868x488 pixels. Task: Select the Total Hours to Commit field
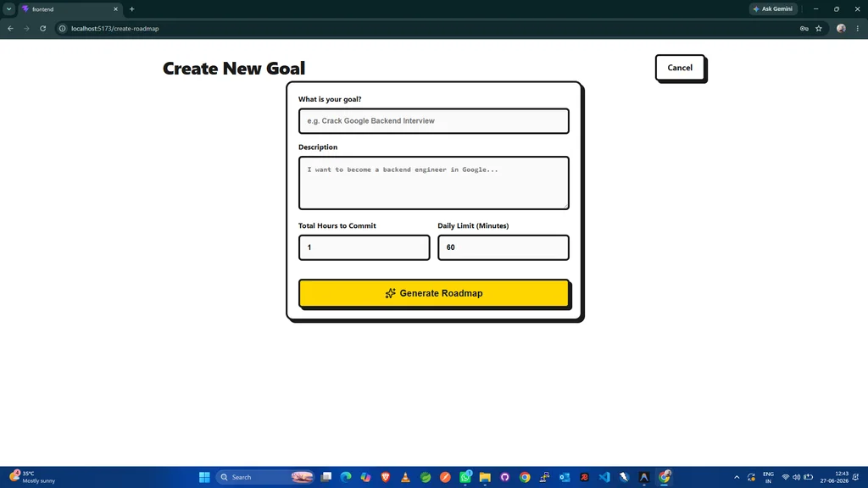[x=364, y=247]
